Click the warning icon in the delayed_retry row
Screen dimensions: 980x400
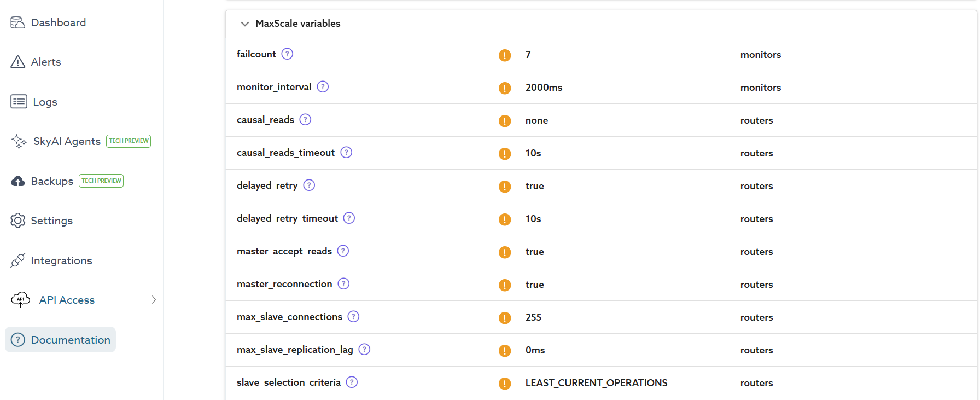coord(505,187)
